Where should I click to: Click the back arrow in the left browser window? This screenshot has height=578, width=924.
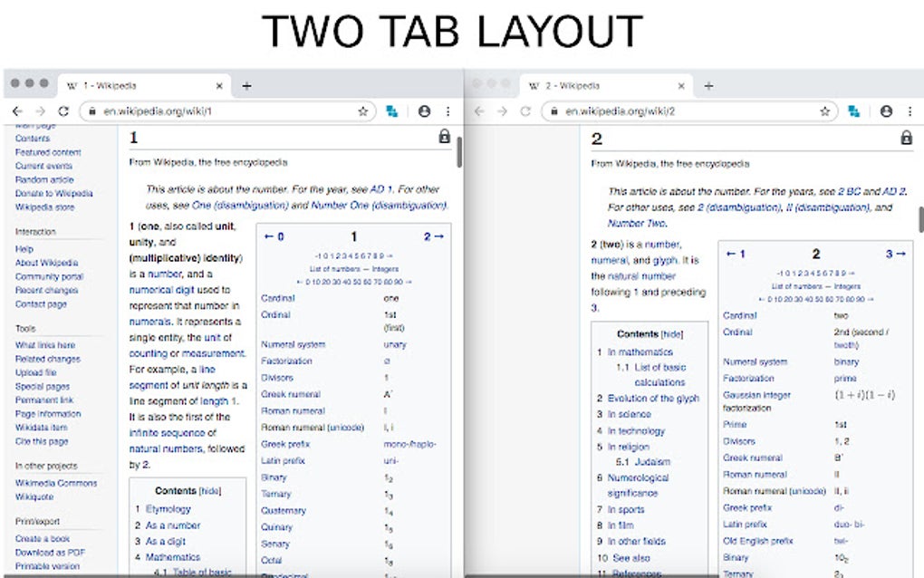click(x=17, y=111)
